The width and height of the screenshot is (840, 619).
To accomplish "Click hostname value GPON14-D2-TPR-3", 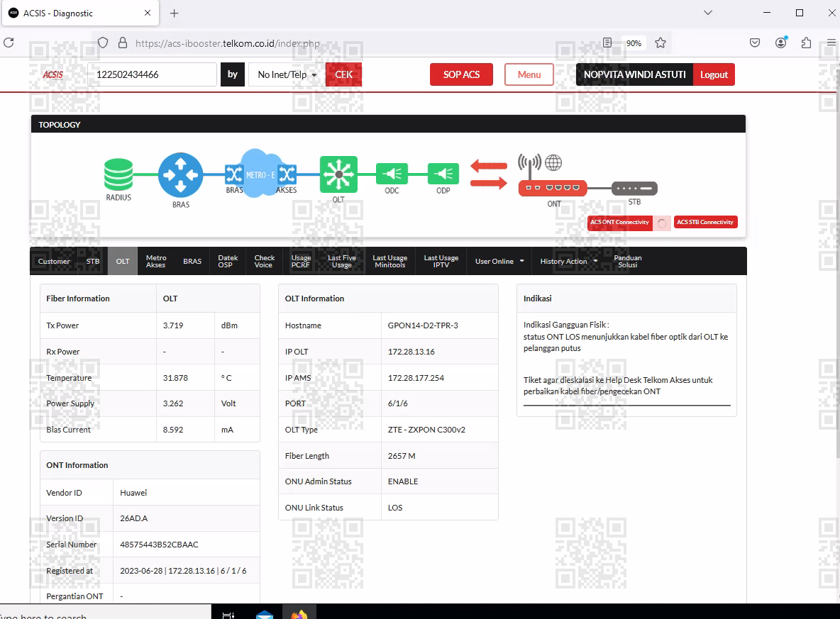I will tap(423, 325).
